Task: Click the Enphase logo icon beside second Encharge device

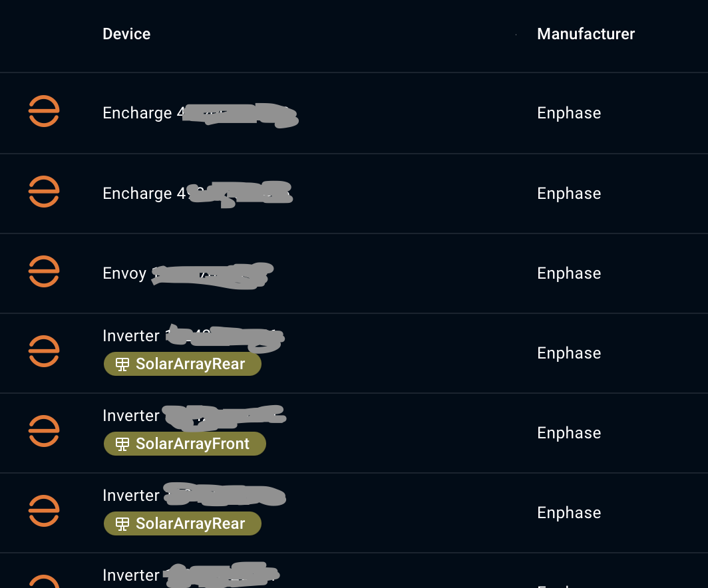Action: [x=43, y=192]
